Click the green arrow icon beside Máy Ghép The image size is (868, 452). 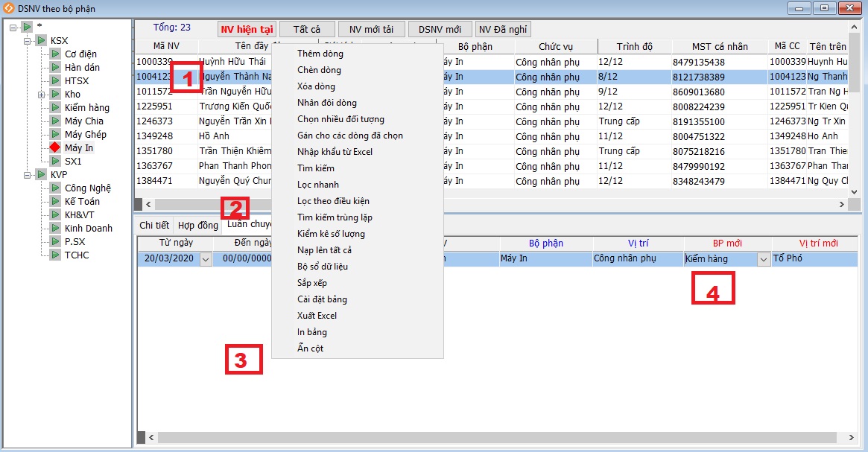pos(55,134)
